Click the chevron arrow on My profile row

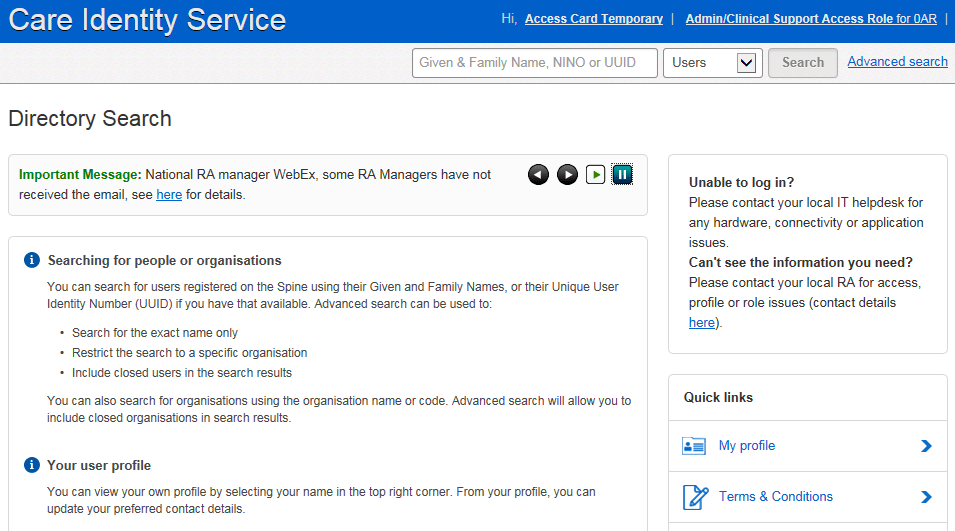coord(926,446)
